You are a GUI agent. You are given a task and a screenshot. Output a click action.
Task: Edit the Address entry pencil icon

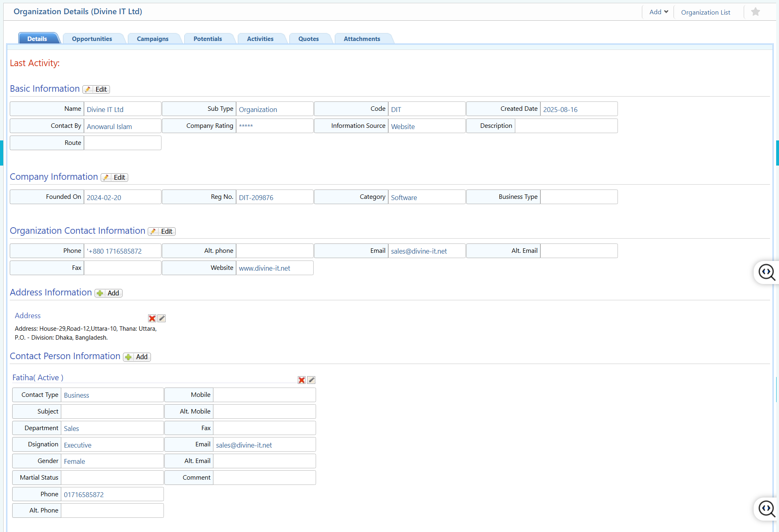click(x=161, y=319)
